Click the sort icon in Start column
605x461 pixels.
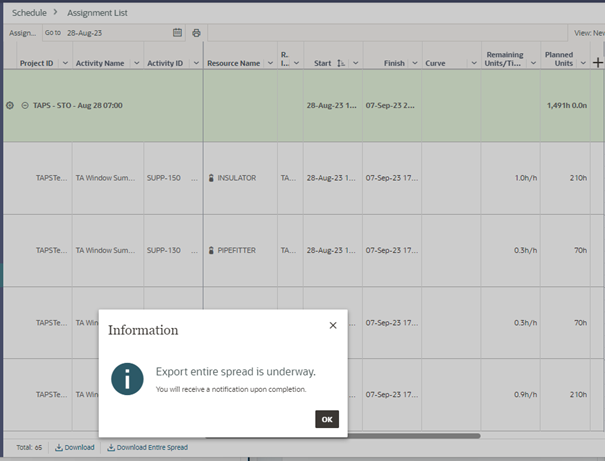pyautogui.click(x=342, y=63)
